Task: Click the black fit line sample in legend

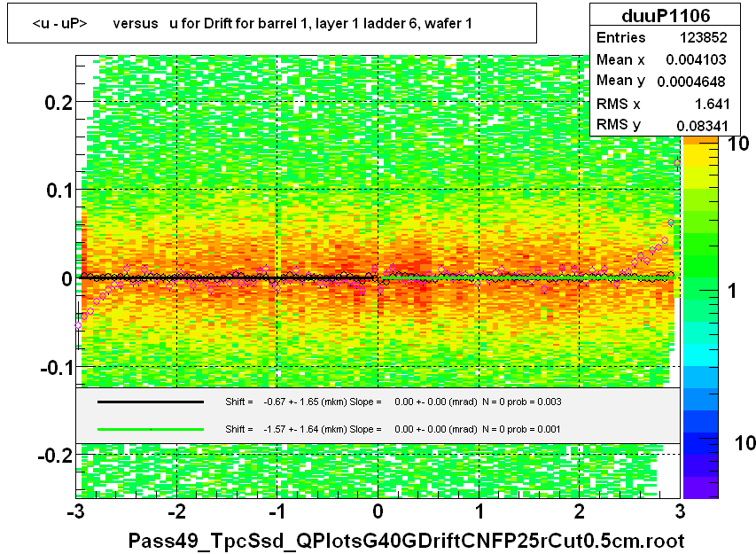Action: tap(151, 402)
